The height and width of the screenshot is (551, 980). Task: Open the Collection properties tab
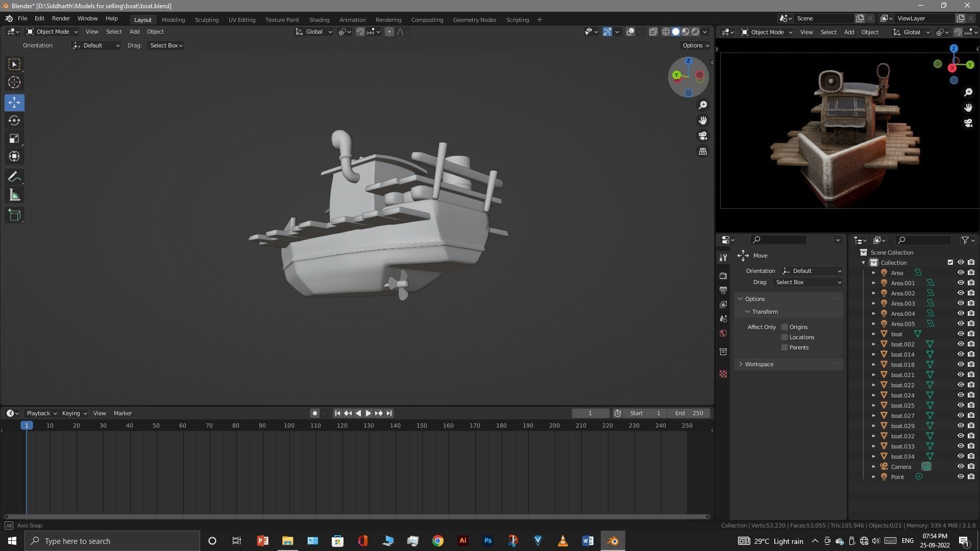pyautogui.click(x=723, y=352)
